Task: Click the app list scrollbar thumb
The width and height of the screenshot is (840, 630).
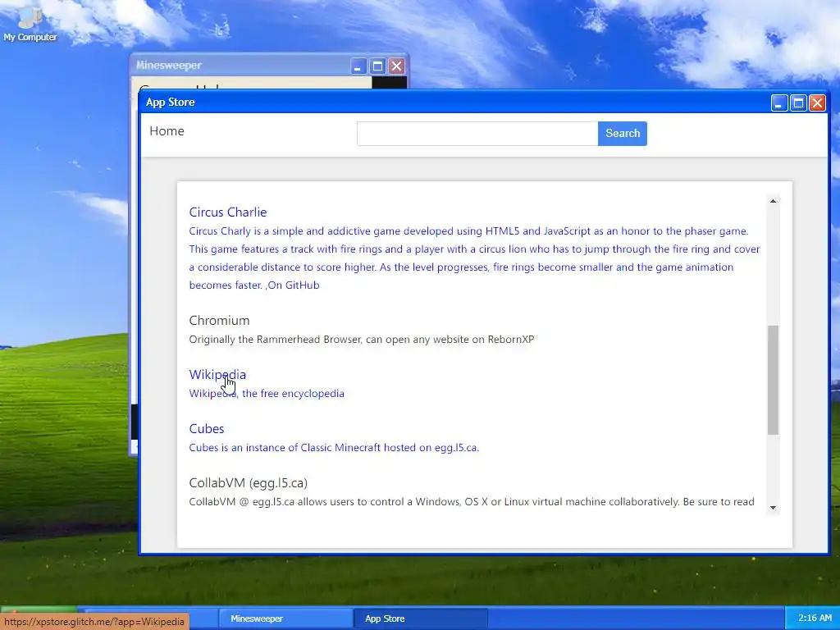Action: 773,379
